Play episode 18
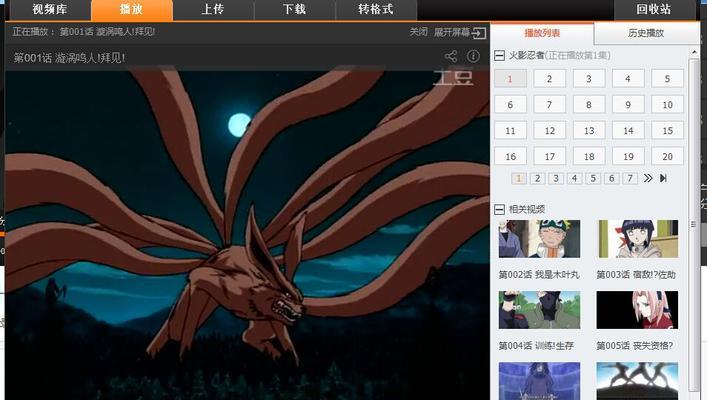 pos(589,156)
